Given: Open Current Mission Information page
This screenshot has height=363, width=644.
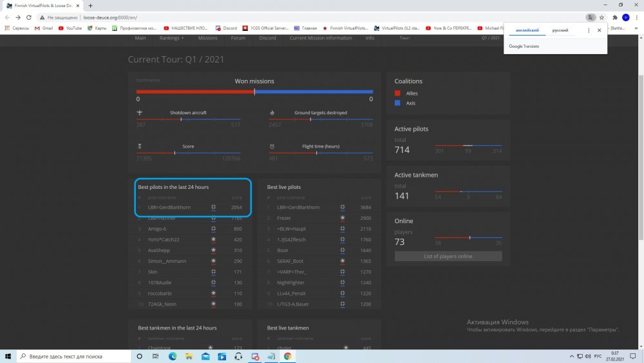Looking at the screenshot, I should pos(321,38).
